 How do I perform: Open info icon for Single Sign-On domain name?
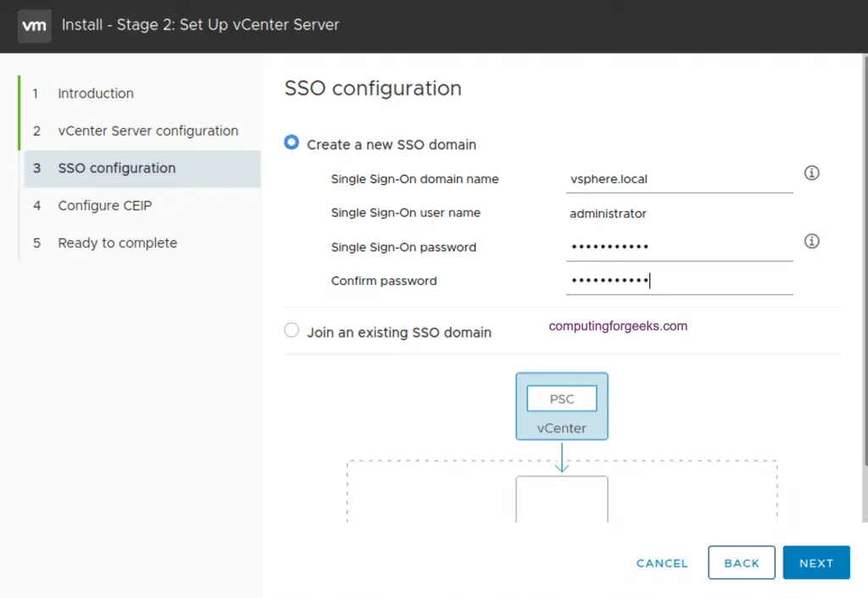click(x=811, y=173)
